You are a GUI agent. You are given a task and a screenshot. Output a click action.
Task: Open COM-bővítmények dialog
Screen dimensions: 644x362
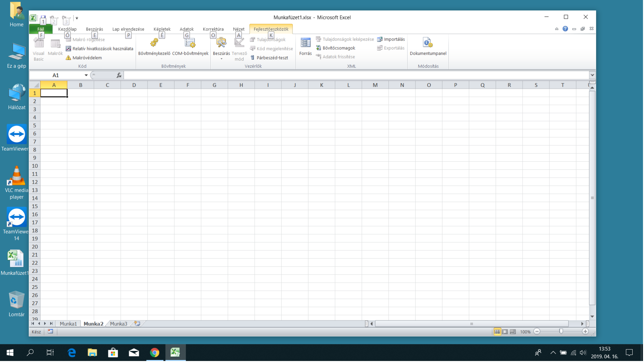[x=190, y=47]
